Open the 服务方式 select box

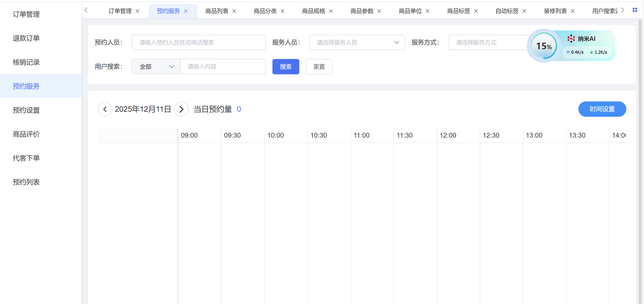point(487,42)
